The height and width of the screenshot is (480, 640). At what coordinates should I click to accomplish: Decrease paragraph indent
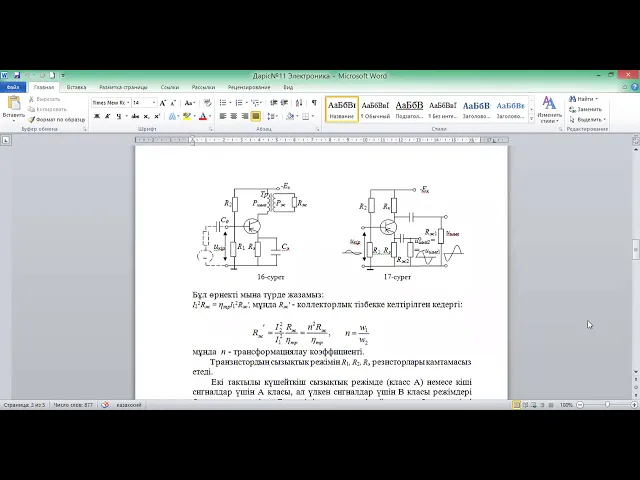pyautogui.click(x=274, y=103)
